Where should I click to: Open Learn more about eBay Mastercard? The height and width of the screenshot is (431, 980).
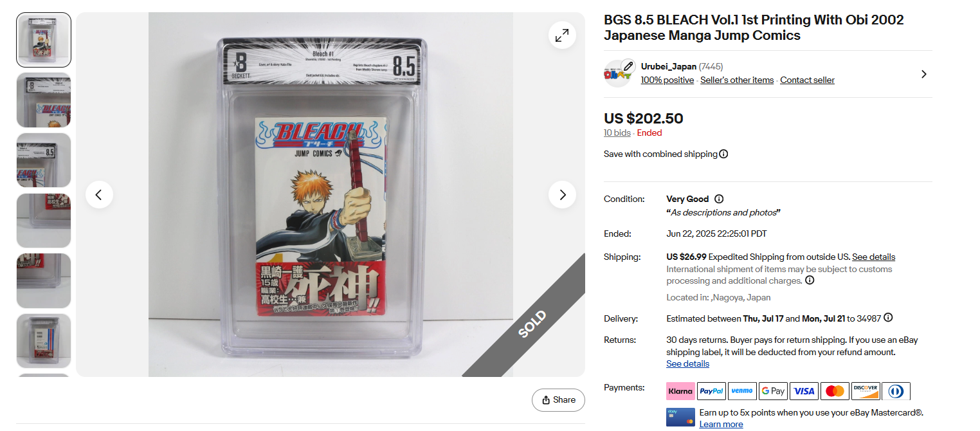[x=721, y=424]
